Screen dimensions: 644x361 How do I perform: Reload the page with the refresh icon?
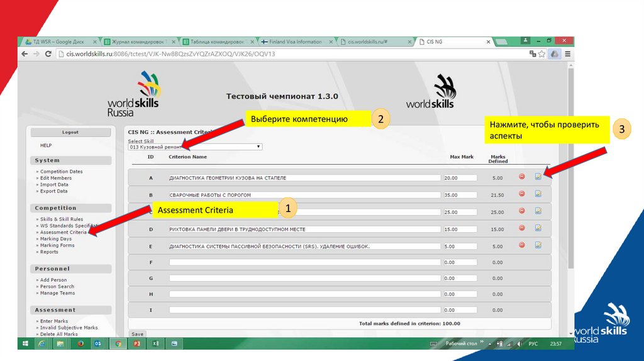[48, 54]
